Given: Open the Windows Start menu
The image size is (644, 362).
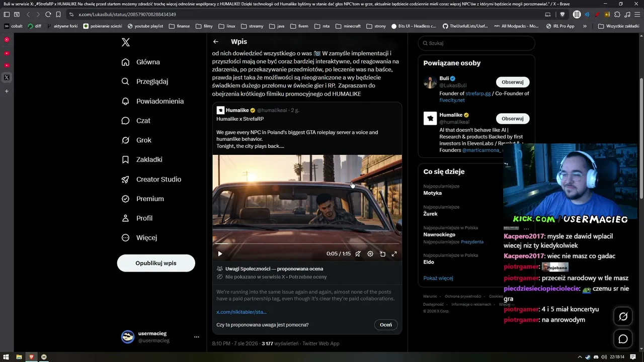Looking at the screenshot, I should point(6,357).
